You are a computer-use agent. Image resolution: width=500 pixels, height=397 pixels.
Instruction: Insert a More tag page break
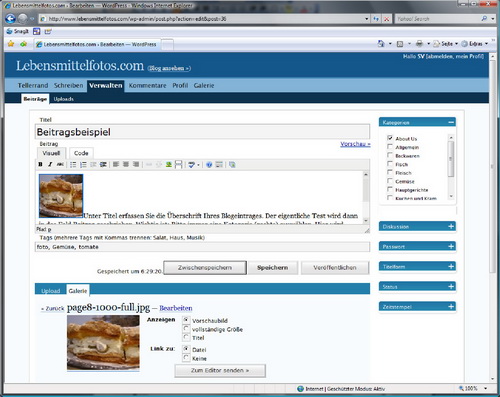pyautogui.click(x=179, y=164)
